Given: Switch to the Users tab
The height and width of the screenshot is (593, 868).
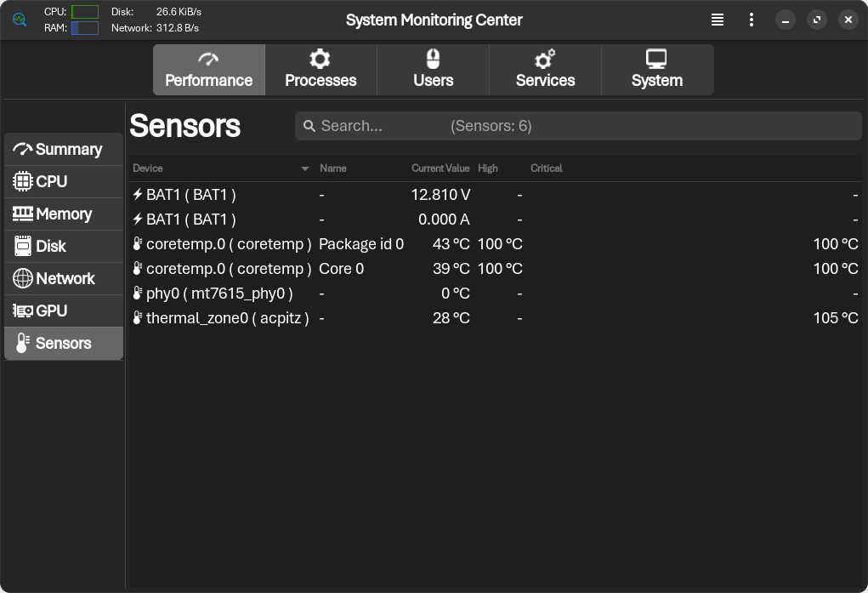Looking at the screenshot, I should pos(433,70).
